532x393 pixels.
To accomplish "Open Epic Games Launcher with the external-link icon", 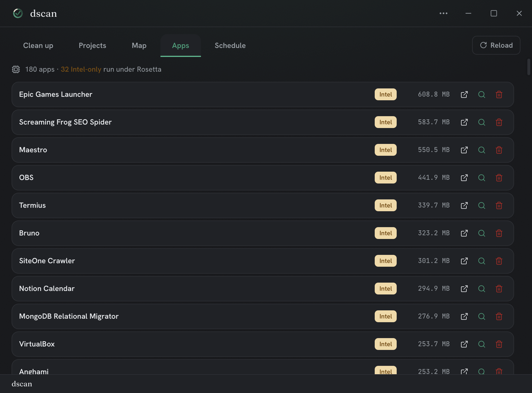I will tap(464, 94).
